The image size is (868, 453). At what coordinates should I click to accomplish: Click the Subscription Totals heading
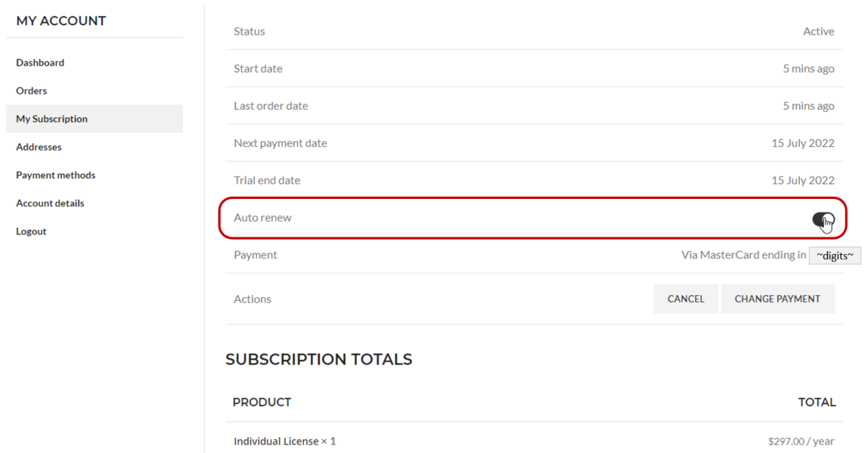click(319, 359)
